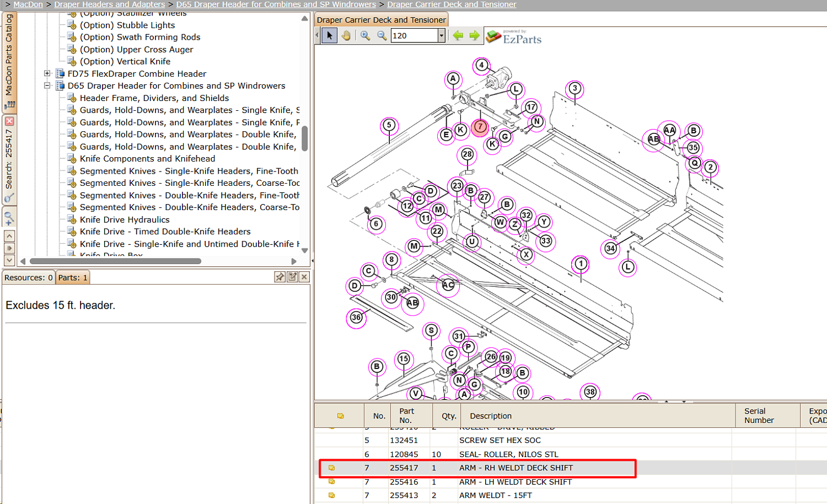The image size is (827, 504).
Task: Follow the MacDon breadcrumb link
Action: [x=28, y=4]
